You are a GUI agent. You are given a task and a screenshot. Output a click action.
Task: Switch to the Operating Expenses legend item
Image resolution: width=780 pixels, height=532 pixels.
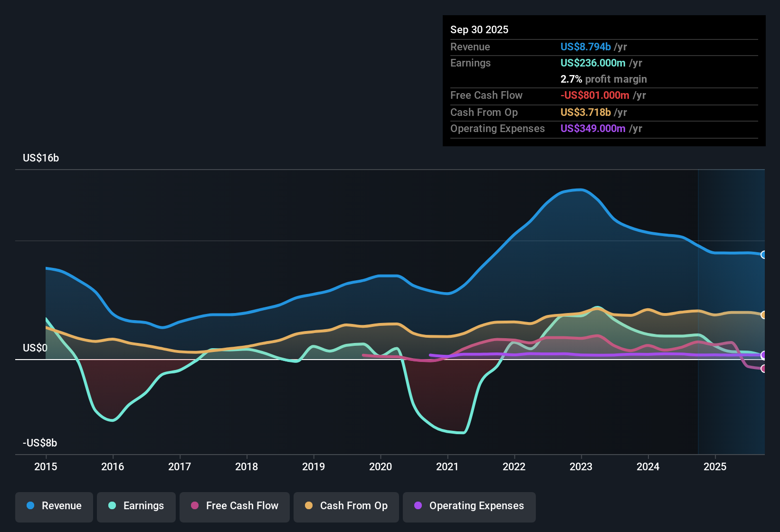point(469,506)
